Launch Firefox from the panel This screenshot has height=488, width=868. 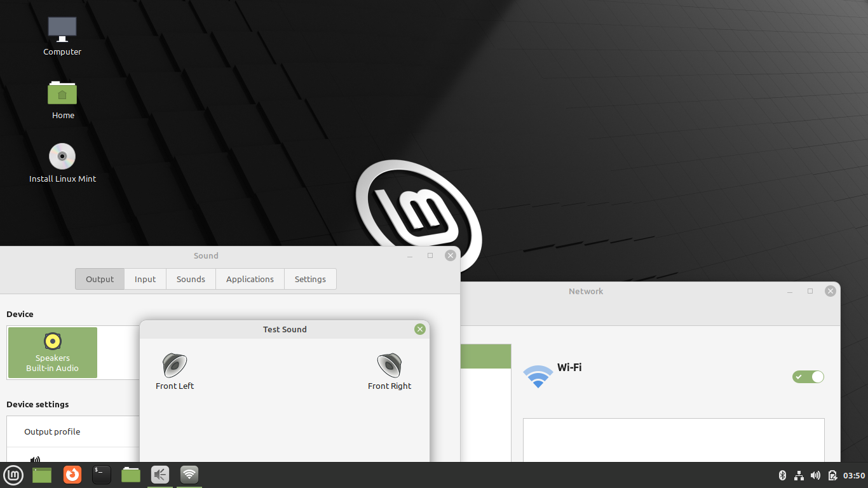click(x=72, y=475)
